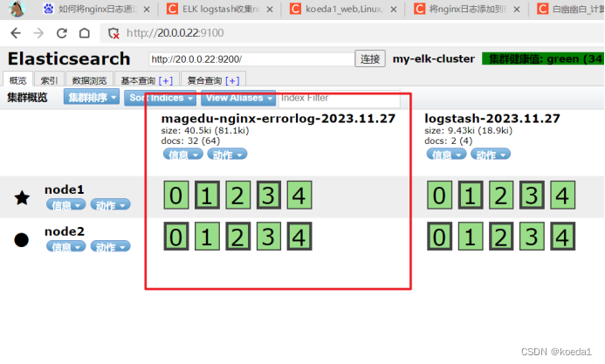The image size is (605, 364).
Task: Select shard 0 of magedu-nginx-errorlog on node2
Action: coord(176,236)
